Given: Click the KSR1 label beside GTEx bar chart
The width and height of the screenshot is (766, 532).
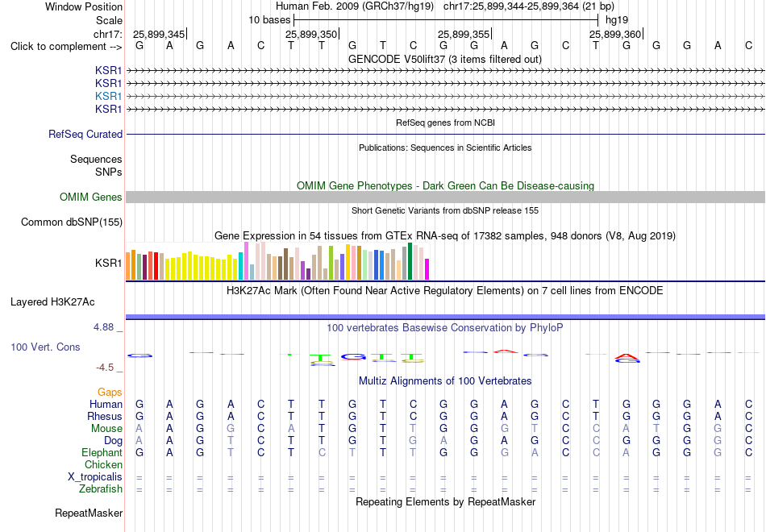Looking at the screenshot, I should pyautogui.click(x=109, y=263).
